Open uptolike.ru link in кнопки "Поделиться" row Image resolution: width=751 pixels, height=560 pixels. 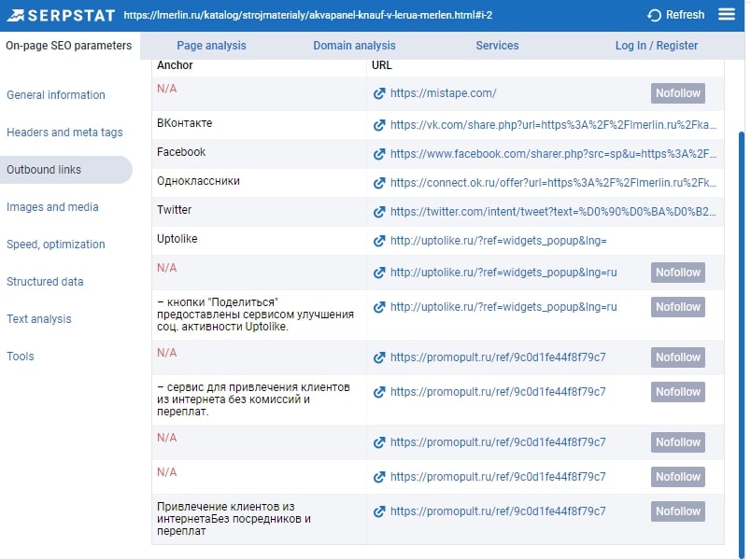[503, 307]
